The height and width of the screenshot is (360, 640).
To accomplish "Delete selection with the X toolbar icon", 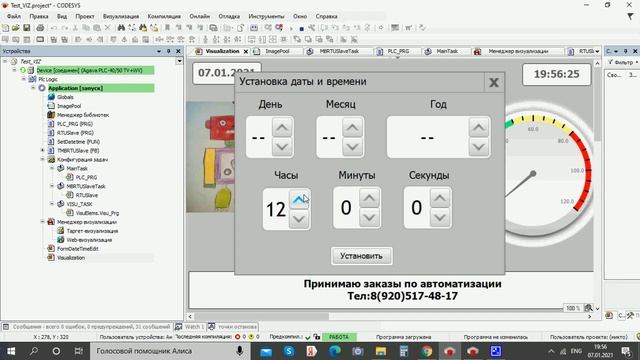I will (107, 28).
